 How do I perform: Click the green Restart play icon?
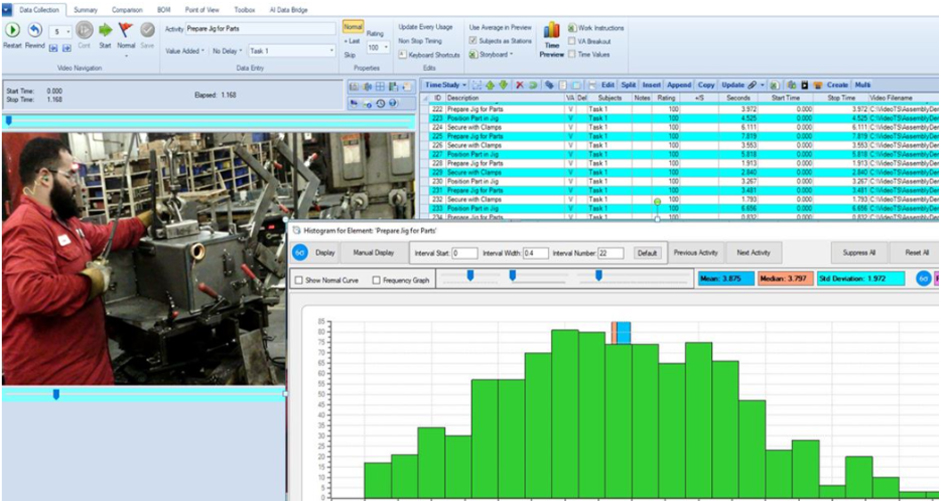[14, 30]
